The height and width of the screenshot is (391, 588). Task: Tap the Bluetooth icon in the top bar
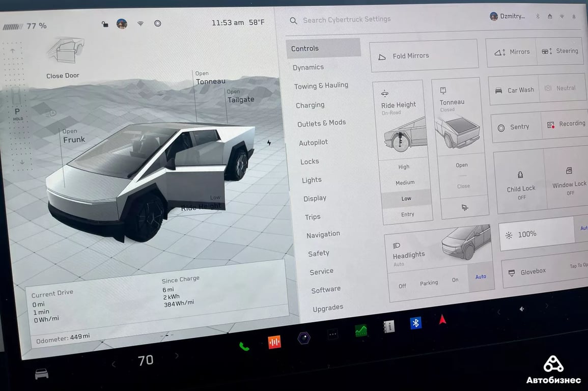(537, 16)
